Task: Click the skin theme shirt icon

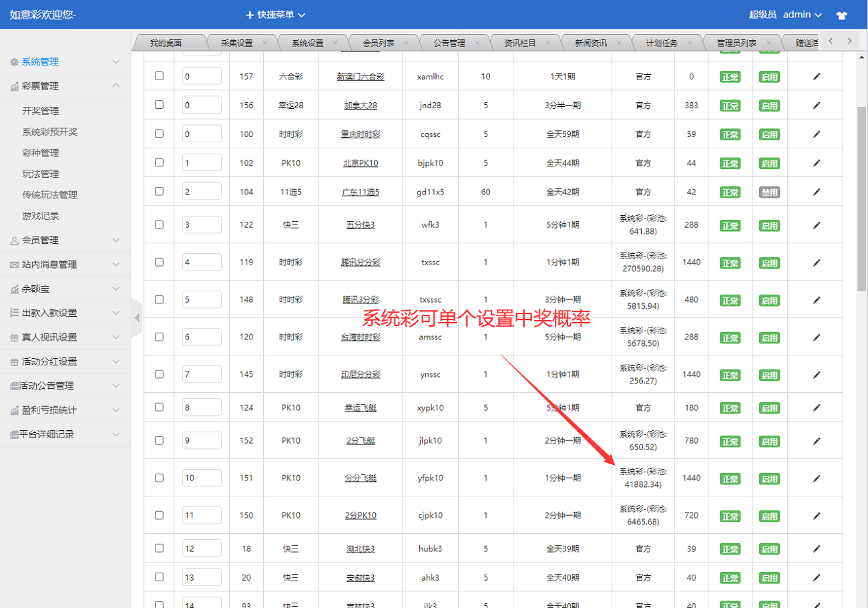Action: click(x=841, y=15)
